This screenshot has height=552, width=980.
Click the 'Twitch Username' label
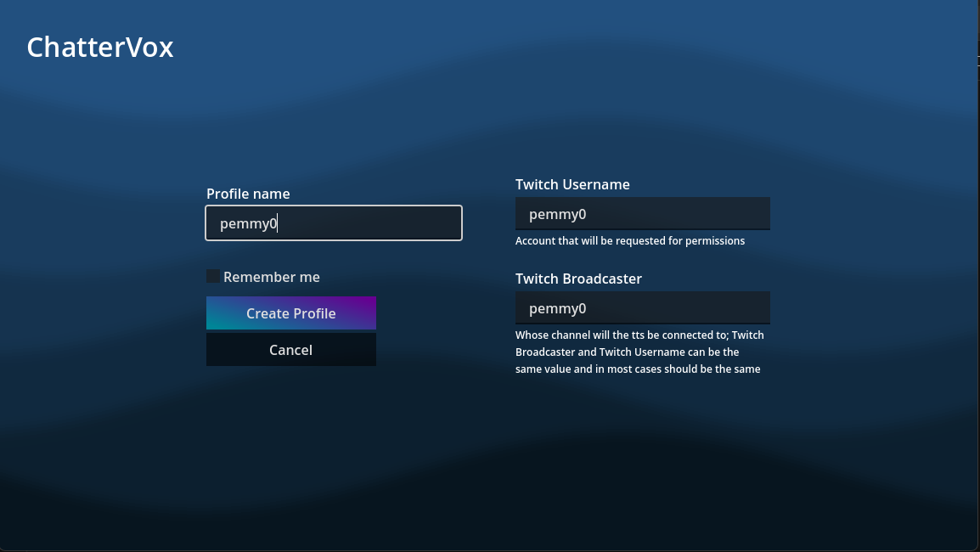[572, 184]
